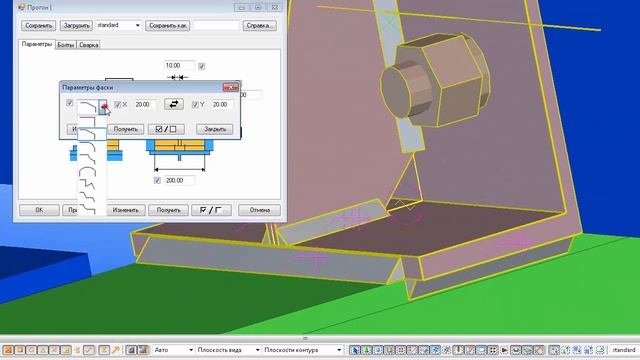This screenshot has height=360, width=640.
Task: Click Изменить in the main dialog footer
Action: (x=126, y=210)
